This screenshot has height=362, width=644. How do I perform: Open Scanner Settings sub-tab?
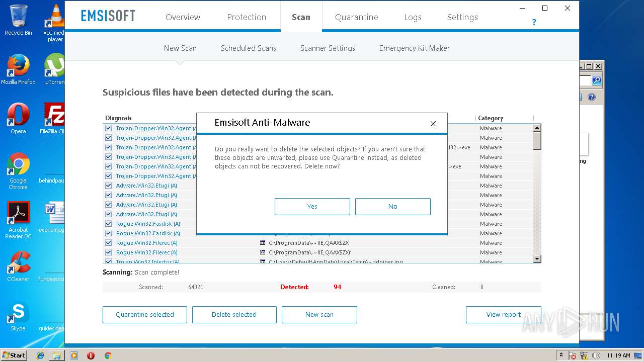(328, 48)
